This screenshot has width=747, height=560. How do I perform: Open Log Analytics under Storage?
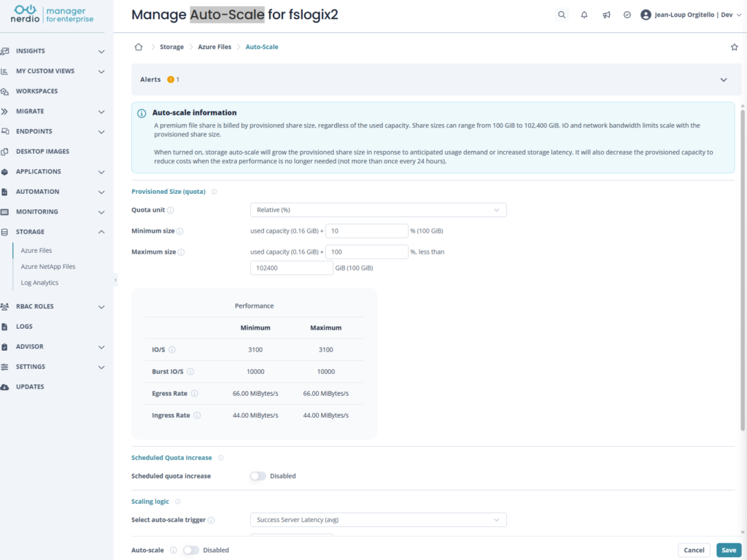coord(39,283)
